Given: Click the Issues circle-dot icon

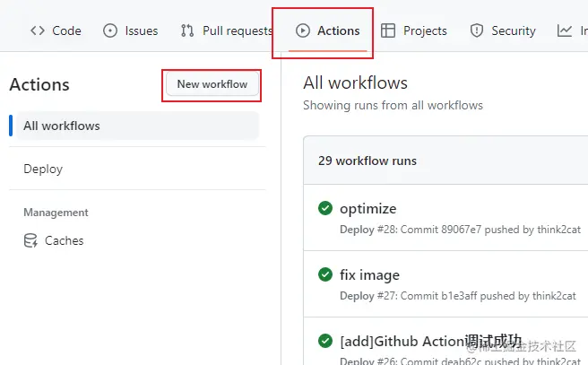Looking at the screenshot, I should (110, 30).
